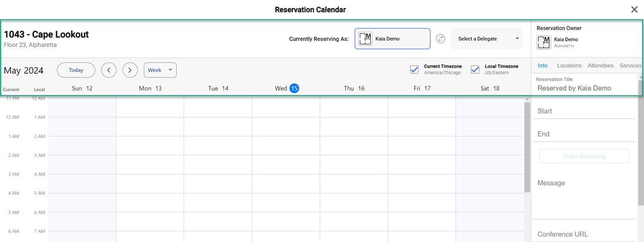Click the Start time field
Image resolution: width=644 pixels, height=242 pixels.
click(584, 111)
